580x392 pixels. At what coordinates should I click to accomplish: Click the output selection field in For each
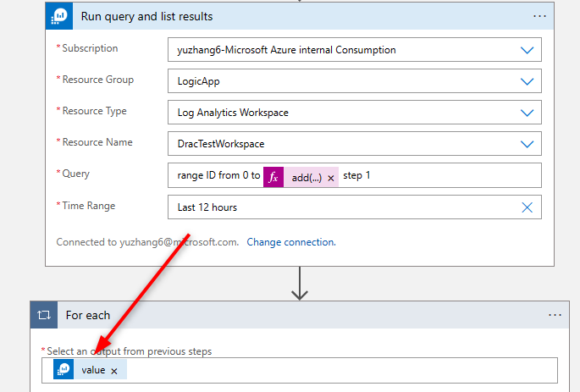tap(339, 370)
